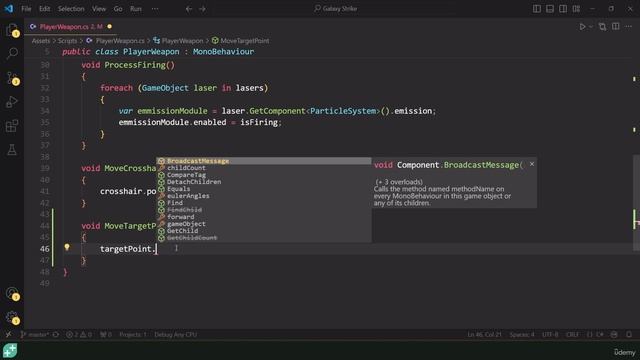Click the Assets breadcrumb

coord(41,41)
